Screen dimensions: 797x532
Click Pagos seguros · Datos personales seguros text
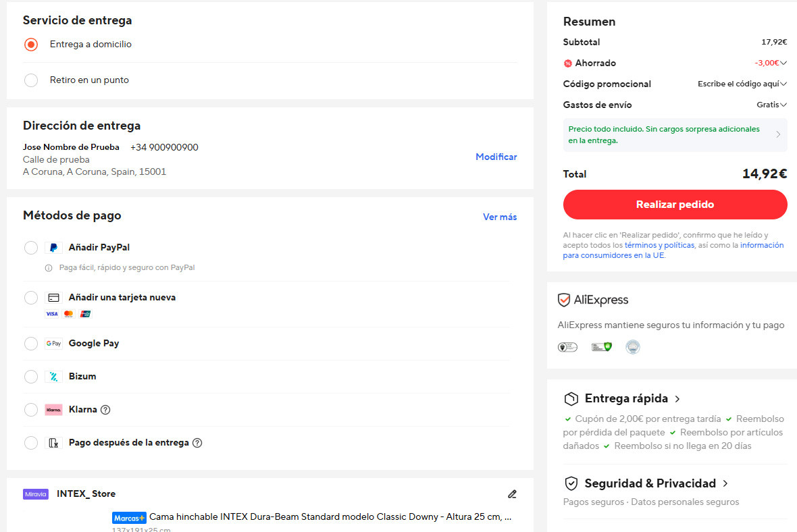pos(651,502)
